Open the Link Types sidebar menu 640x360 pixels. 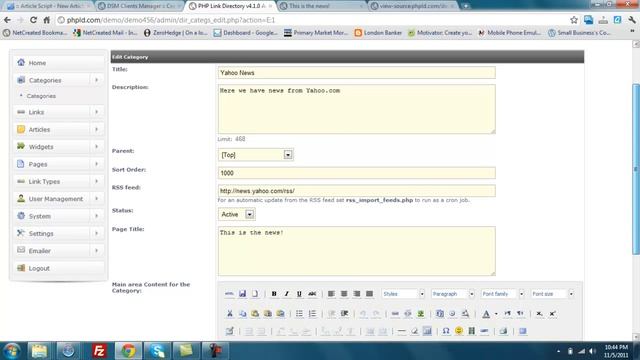click(x=59, y=182)
